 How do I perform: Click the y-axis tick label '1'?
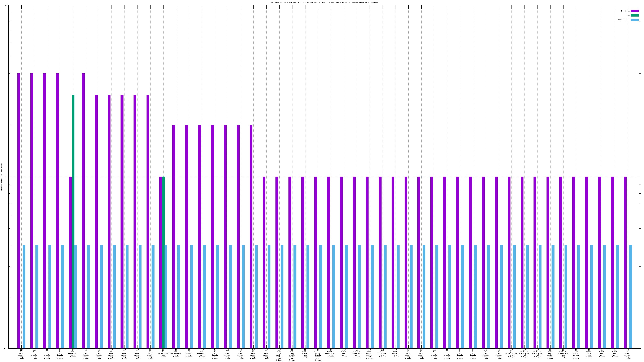pos(6,177)
